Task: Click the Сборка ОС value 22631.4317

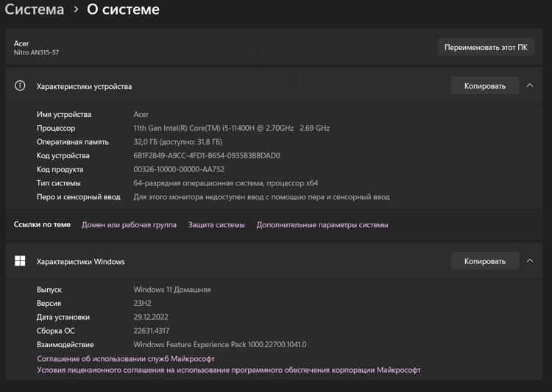Action: point(151,331)
